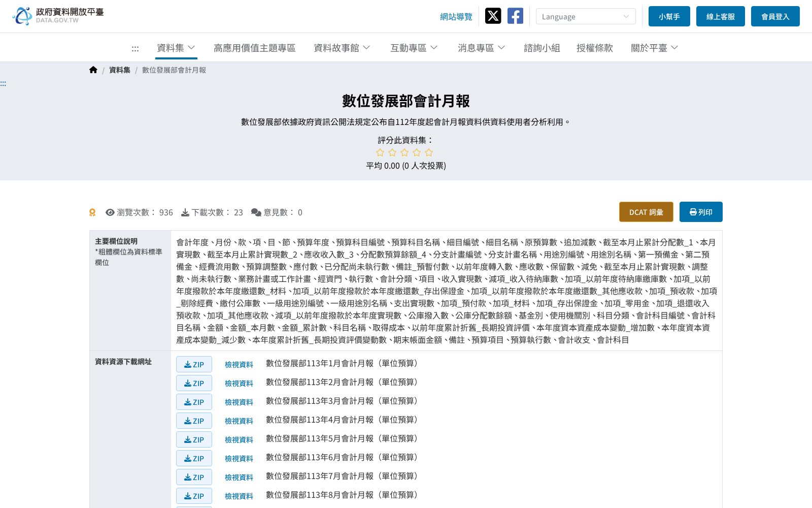Open the DCAT 詞彙 button
Viewport: 812px width, 508px height.
coord(646,212)
